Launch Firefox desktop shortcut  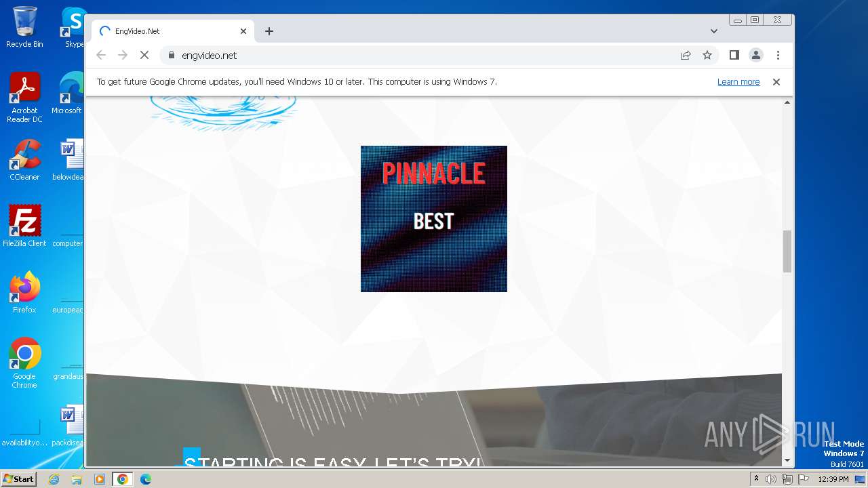(24, 293)
